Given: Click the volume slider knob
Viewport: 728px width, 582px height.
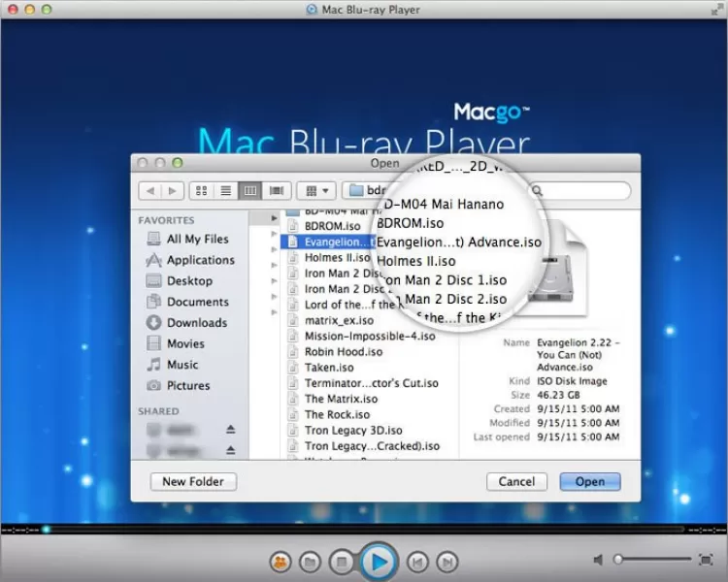Looking at the screenshot, I should pos(618,560).
